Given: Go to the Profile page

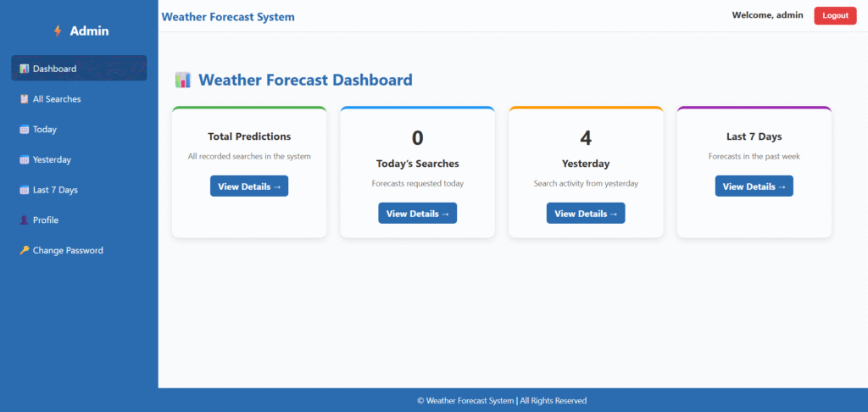Looking at the screenshot, I should pyautogui.click(x=45, y=220).
